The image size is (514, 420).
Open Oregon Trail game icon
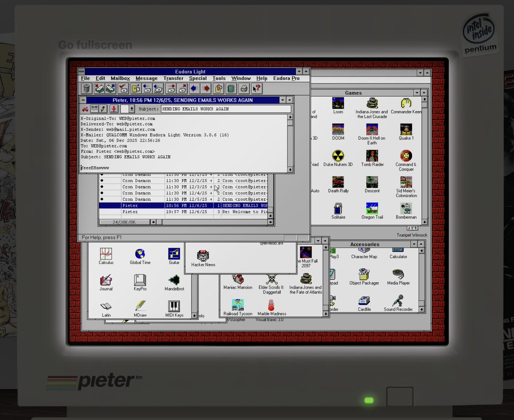click(x=372, y=211)
